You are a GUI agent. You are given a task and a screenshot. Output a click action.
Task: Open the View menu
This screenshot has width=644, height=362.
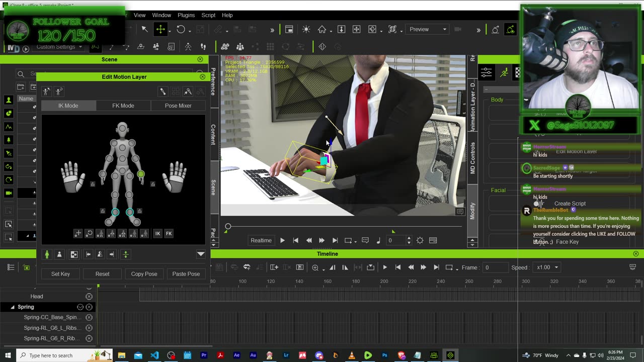tap(139, 15)
